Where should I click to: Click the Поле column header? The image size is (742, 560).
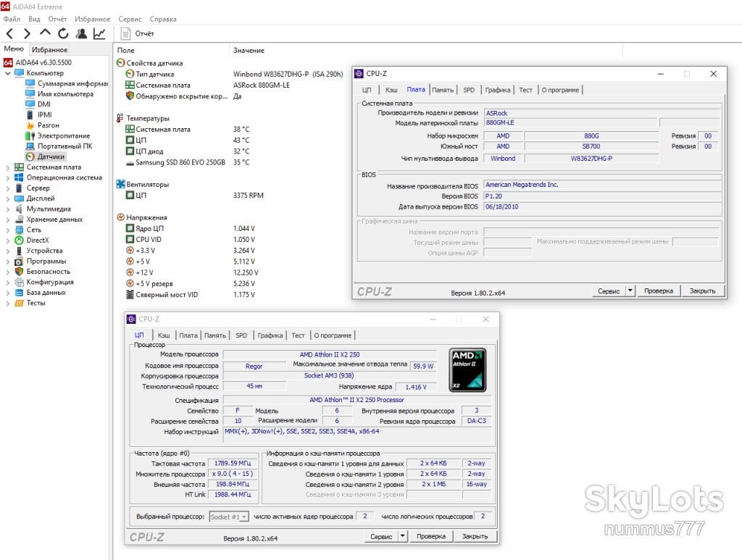125,50
